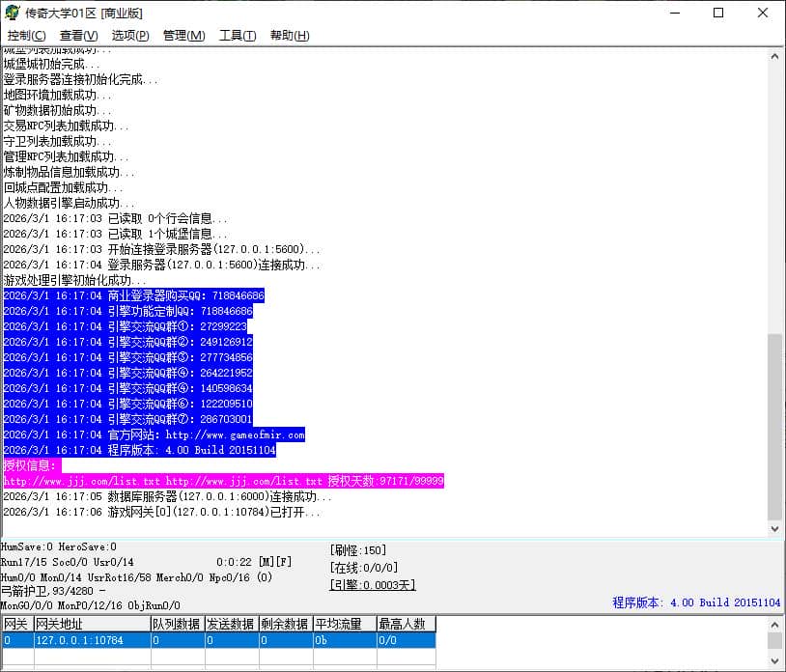The height and width of the screenshot is (672, 786).
Task: Click the 网关地址 column header
Action: (x=93, y=624)
